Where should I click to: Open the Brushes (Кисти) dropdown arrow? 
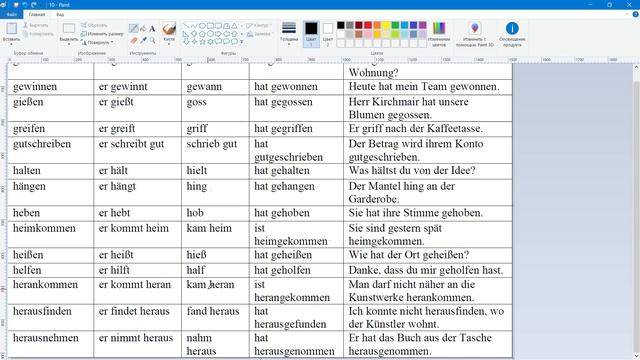[x=169, y=44]
